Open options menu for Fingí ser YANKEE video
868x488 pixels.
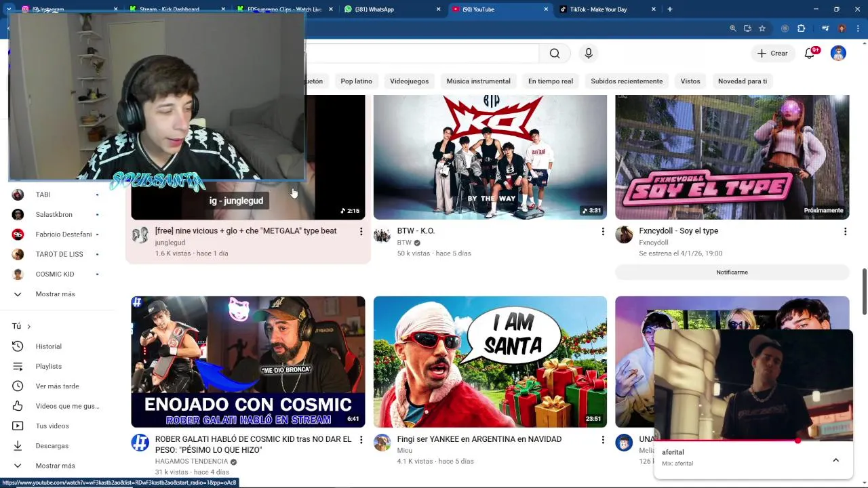coord(603,440)
